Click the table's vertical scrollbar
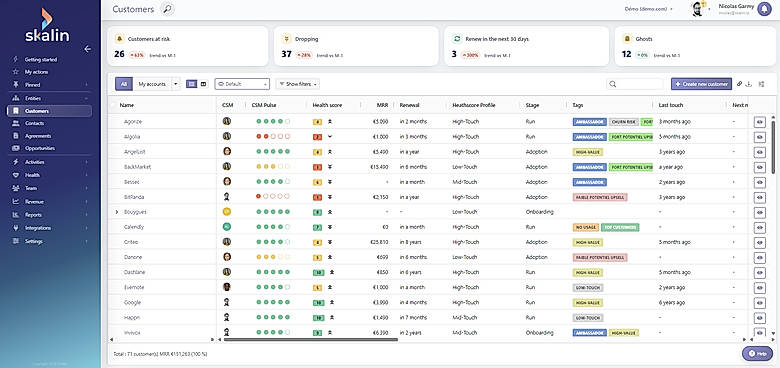Image resolution: width=780 pixels, height=368 pixels. point(773,147)
